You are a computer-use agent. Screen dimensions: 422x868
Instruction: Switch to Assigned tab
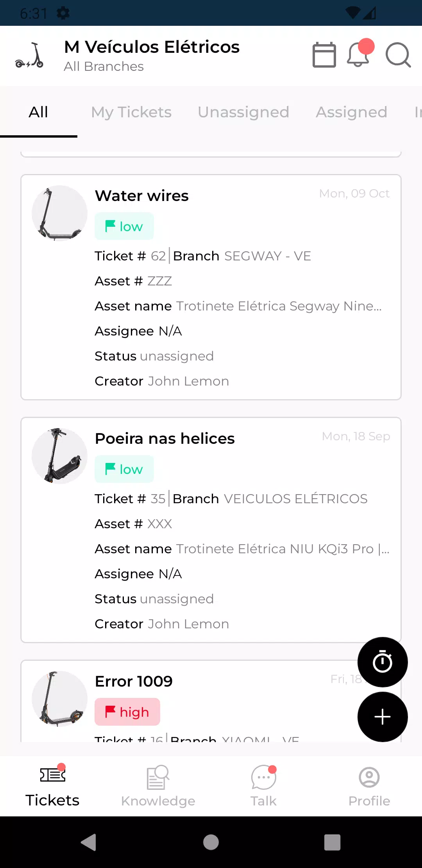pyautogui.click(x=351, y=112)
